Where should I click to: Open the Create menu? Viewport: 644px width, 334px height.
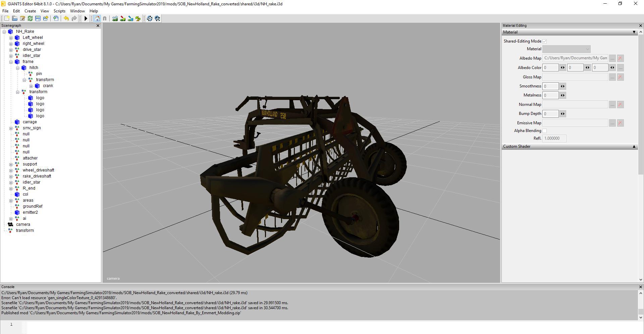30,11
